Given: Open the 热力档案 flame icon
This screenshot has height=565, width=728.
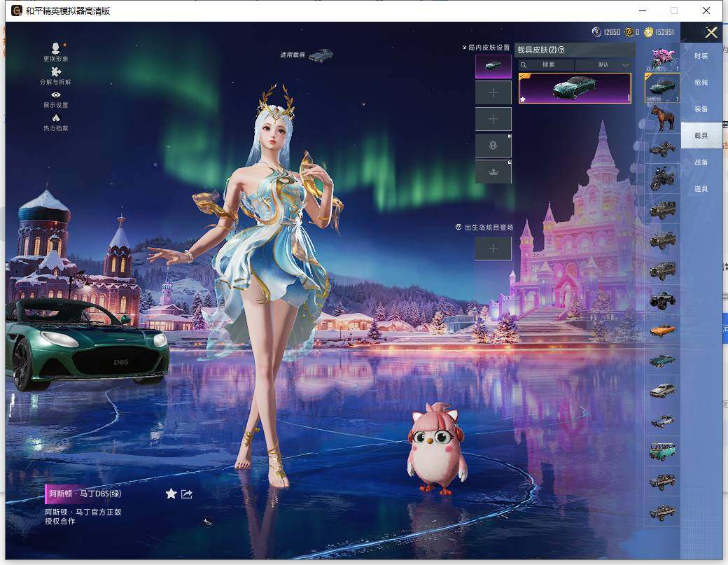Looking at the screenshot, I should click(x=56, y=118).
